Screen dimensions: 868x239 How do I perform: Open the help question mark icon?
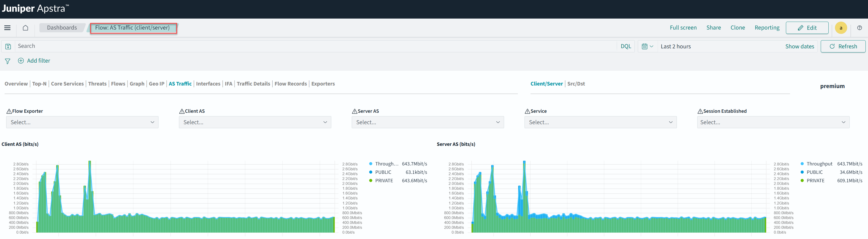pos(859,28)
